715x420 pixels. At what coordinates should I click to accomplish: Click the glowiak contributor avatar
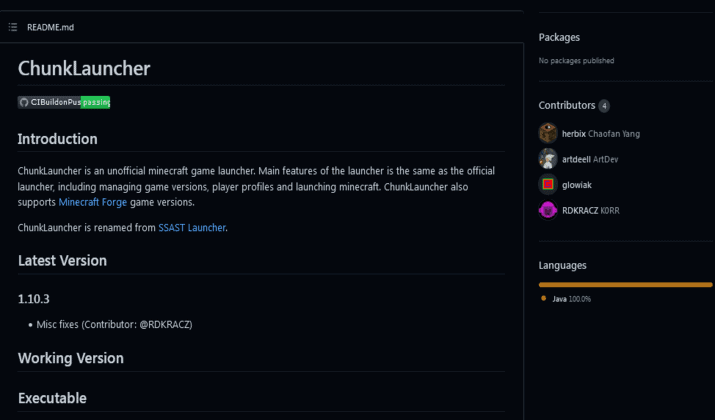coord(548,184)
